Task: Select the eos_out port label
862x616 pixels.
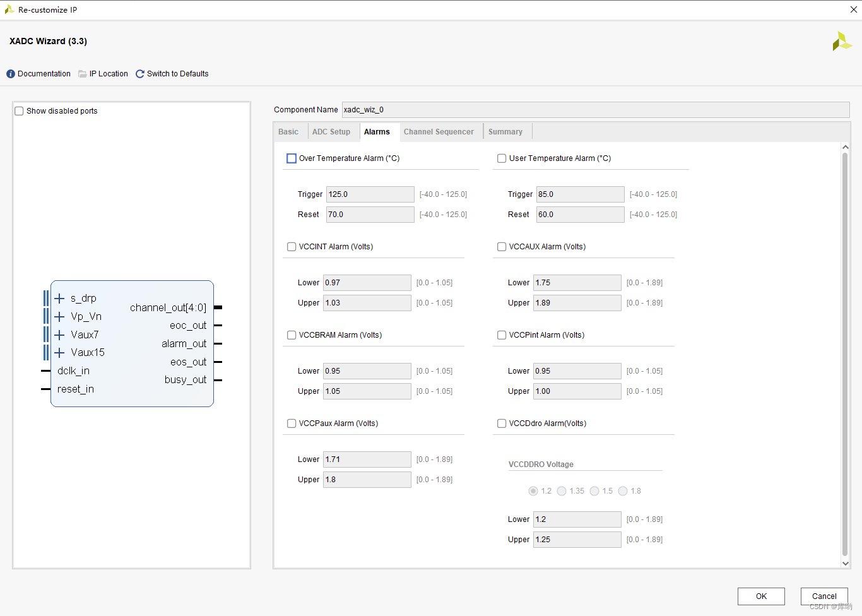Action: (188, 362)
